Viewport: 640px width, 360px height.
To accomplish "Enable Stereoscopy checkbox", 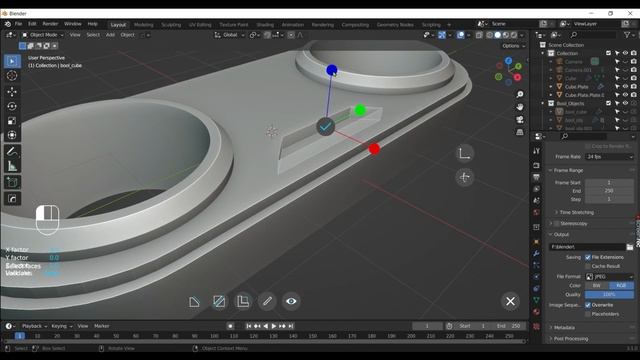I will point(556,224).
